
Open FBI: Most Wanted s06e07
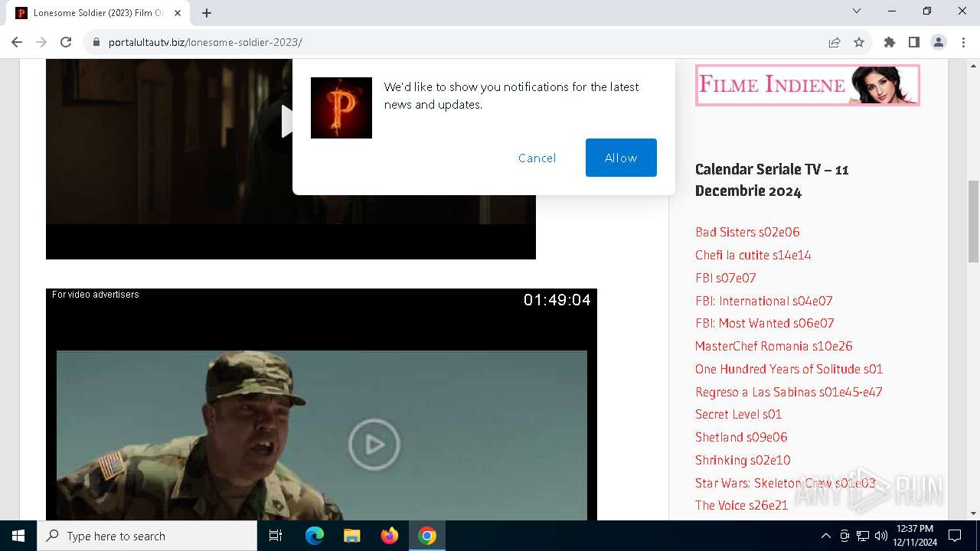765,323
